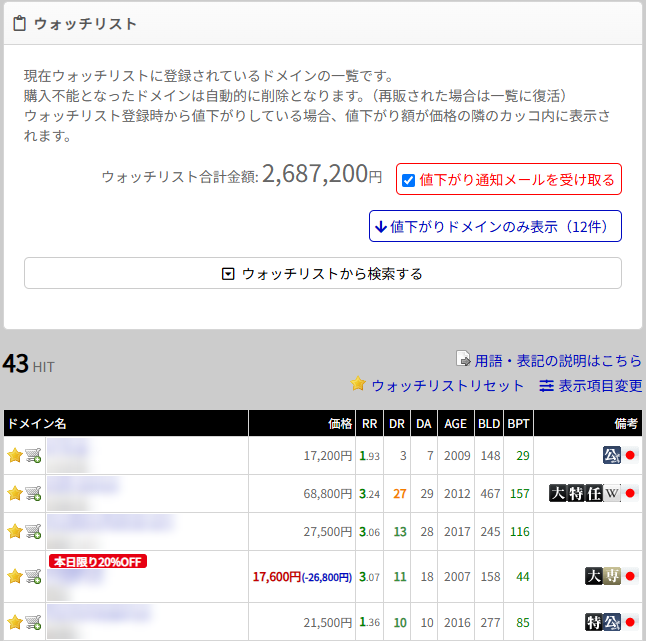This screenshot has height=641, width=646.
Task: Sort by BPT column header
Action: tap(518, 423)
